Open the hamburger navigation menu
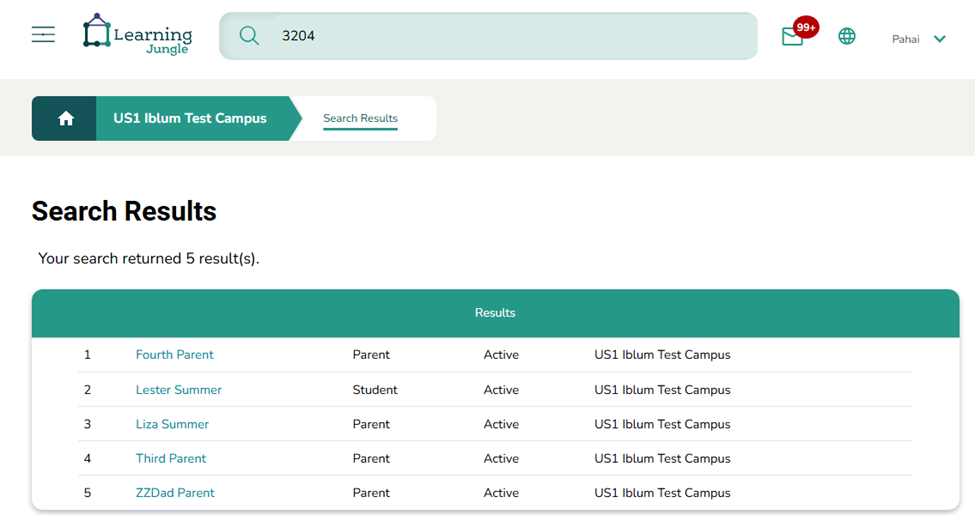The image size is (975, 515). point(43,36)
